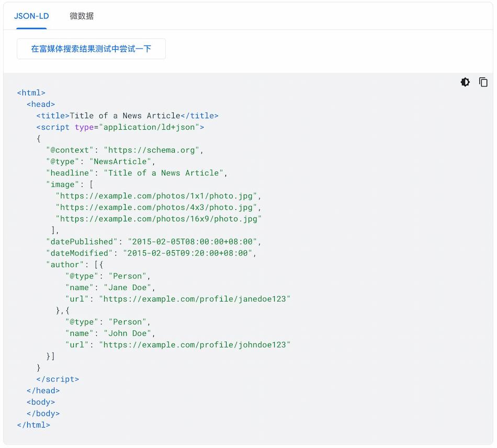Switch to the JSON-LD tab
The height and width of the screenshot is (448, 497).
pyautogui.click(x=31, y=16)
